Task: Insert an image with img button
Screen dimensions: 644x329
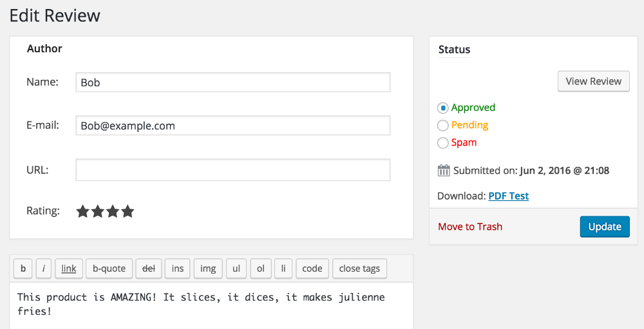Action: pos(208,268)
